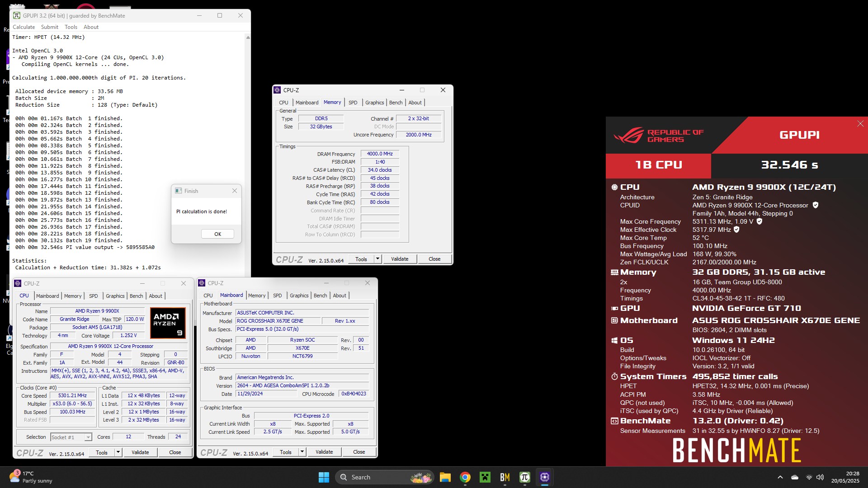This screenshot has width=868, height=488.
Task: Click the GPUPI log scrollbar up arrow
Action: click(x=248, y=38)
